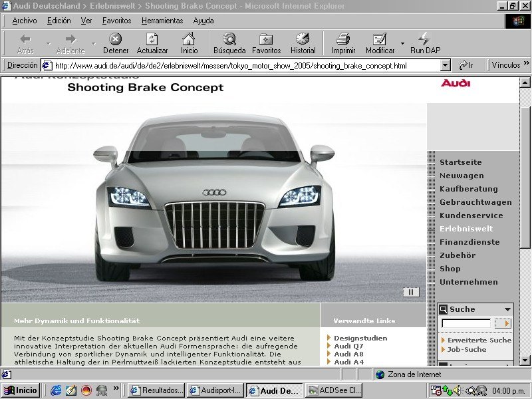The width and height of the screenshot is (532, 399).
Task: Click the page scrollbar down arrow
Action: [x=525, y=360]
